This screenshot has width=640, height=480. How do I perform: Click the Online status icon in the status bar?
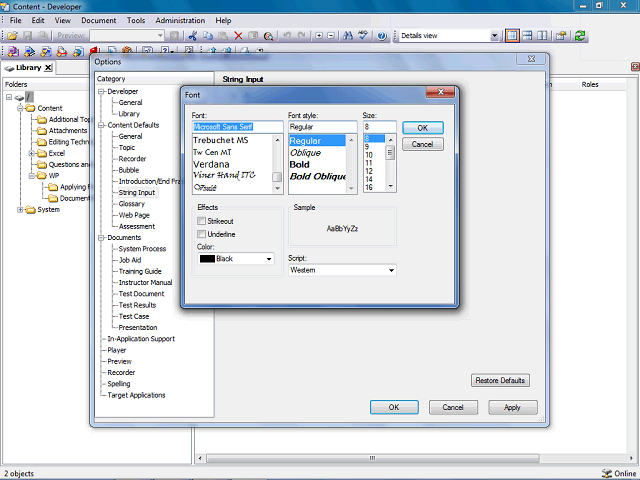pos(607,473)
